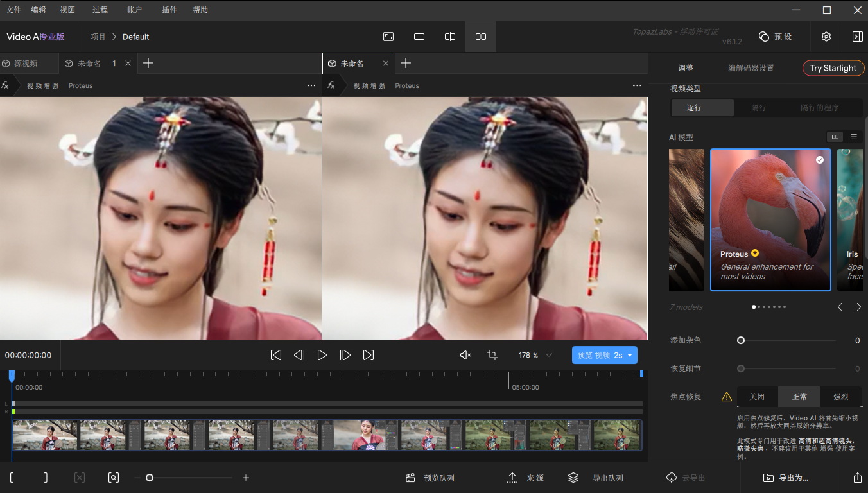Screen dimensions: 868x493
Task: Add new tab after left preview tab
Action: coord(148,63)
